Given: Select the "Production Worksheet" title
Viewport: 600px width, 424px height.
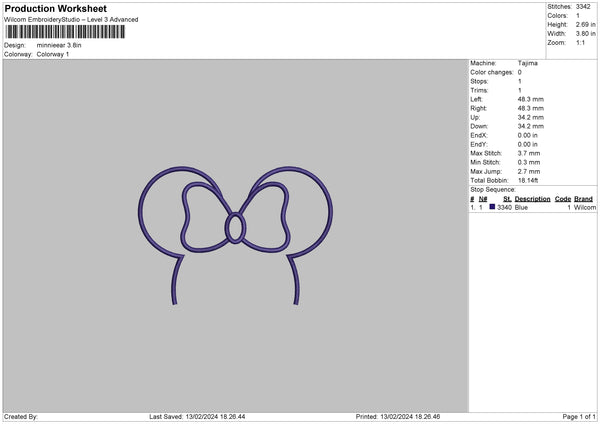Looking at the screenshot, I should [x=55, y=8].
